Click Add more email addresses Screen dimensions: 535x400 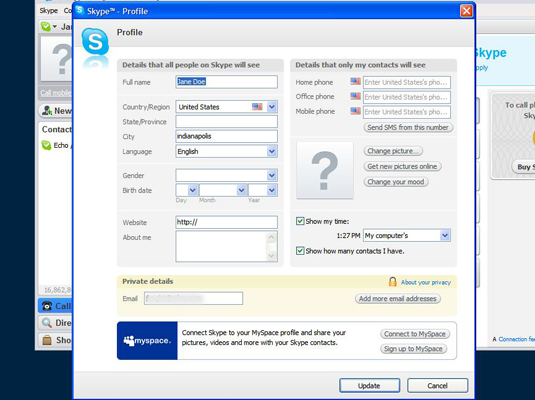[398, 299]
